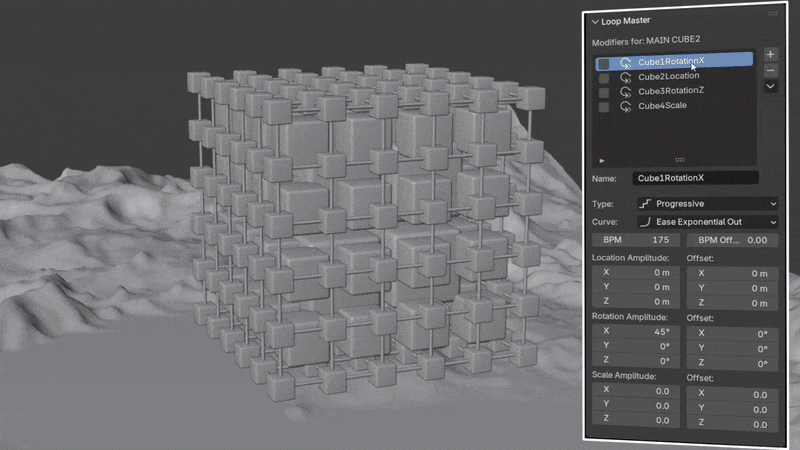Click the Name field containing Cube1RotationX
800x450 pixels.
coord(695,178)
